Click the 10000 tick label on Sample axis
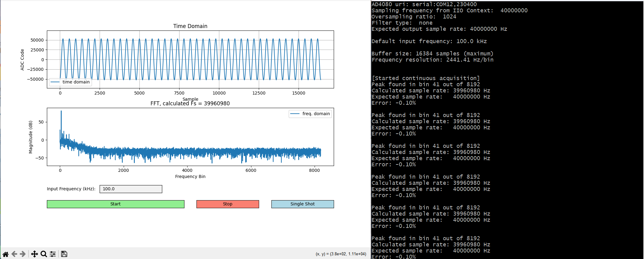Viewport: 644px width, 259px height. [219, 93]
